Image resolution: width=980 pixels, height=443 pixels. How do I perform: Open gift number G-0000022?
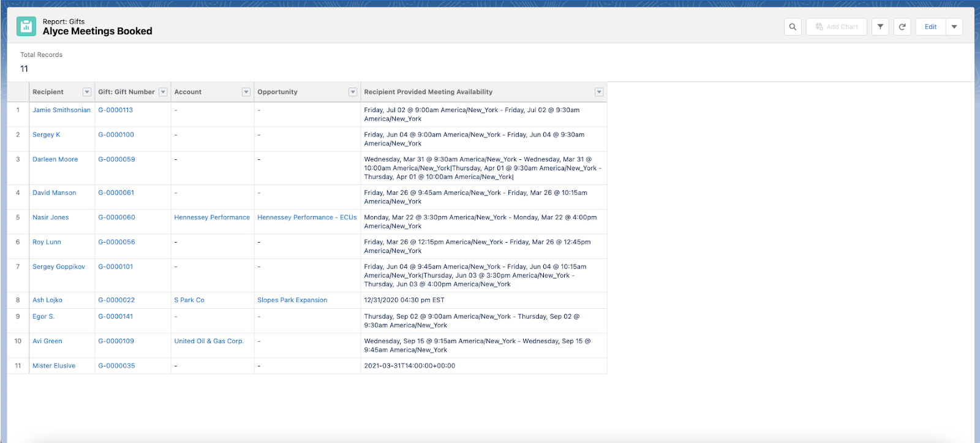(117, 300)
